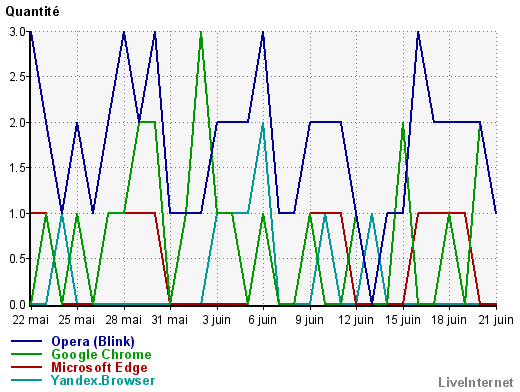This screenshot has height=392, width=520.
Task: Click the teal Yandex legend line swatch
Action: tap(26, 380)
